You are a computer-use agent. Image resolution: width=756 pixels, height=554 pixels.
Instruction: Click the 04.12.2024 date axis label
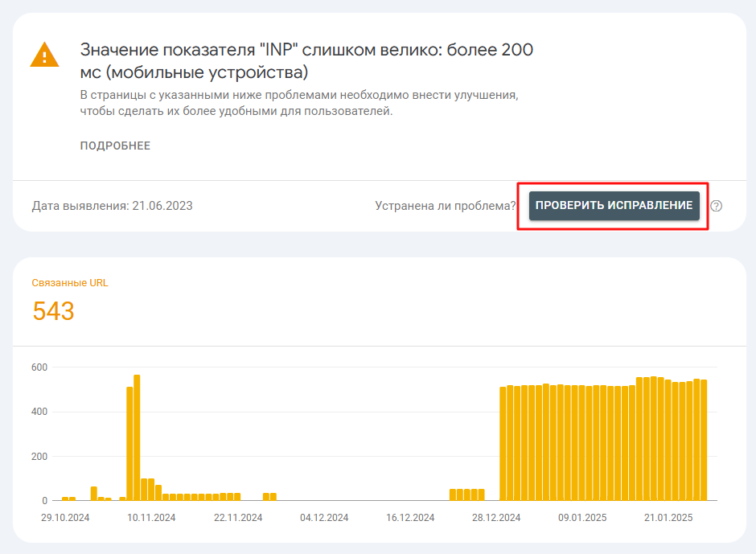click(324, 518)
